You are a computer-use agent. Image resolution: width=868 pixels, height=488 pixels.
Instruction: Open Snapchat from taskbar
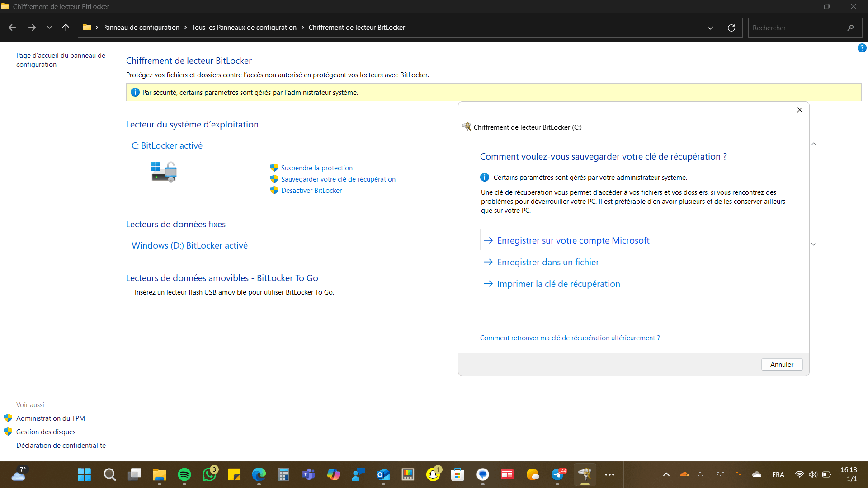coord(433,474)
